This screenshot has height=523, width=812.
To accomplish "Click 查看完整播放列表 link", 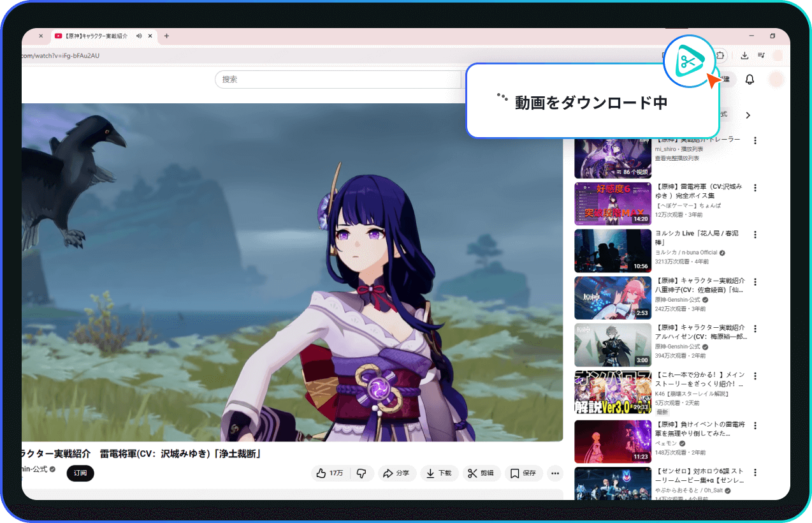I will click(677, 158).
